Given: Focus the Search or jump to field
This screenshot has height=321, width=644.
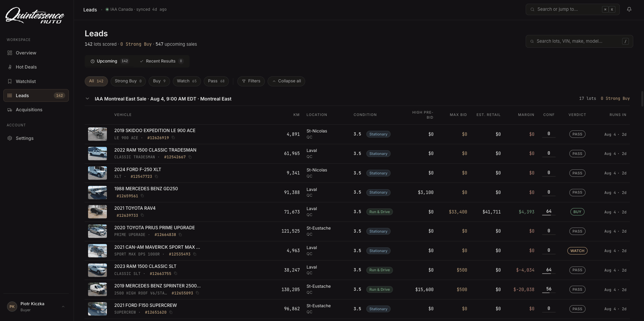Looking at the screenshot, I should coord(572,9).
